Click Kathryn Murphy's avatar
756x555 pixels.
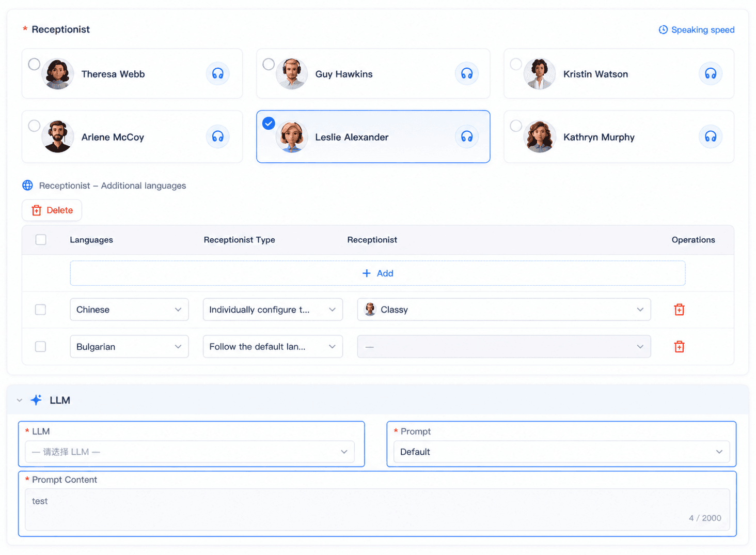pyautogui.click(x=540, y=137)
